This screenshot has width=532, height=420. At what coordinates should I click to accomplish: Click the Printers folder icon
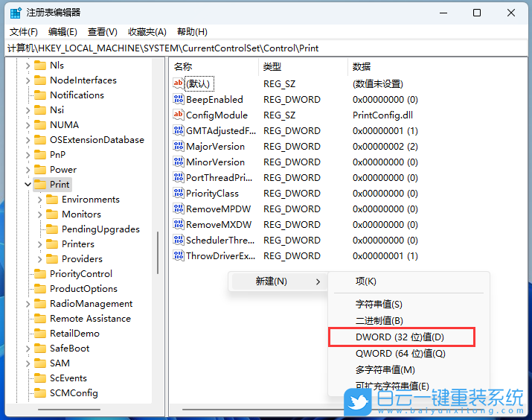pos(52,244)
